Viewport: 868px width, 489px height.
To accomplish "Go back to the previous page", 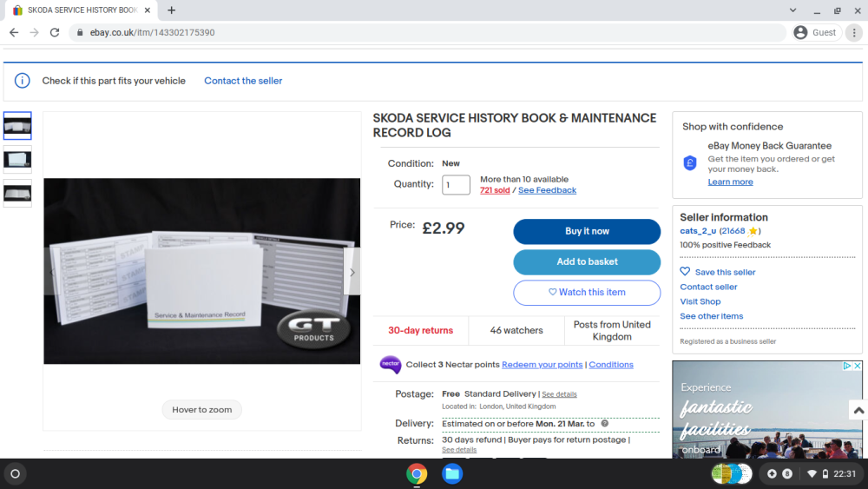I will (14, 33).
